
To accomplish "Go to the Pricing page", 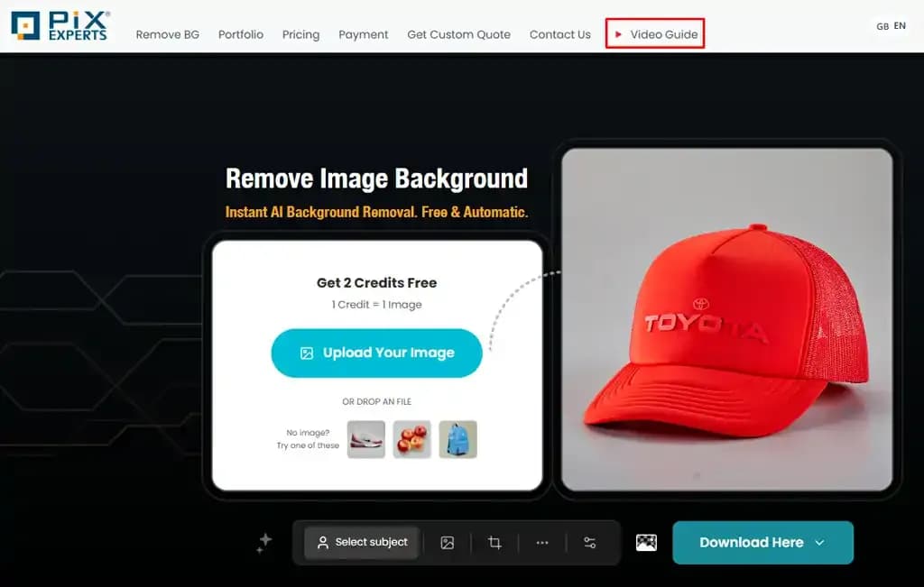I will [300, 34].
